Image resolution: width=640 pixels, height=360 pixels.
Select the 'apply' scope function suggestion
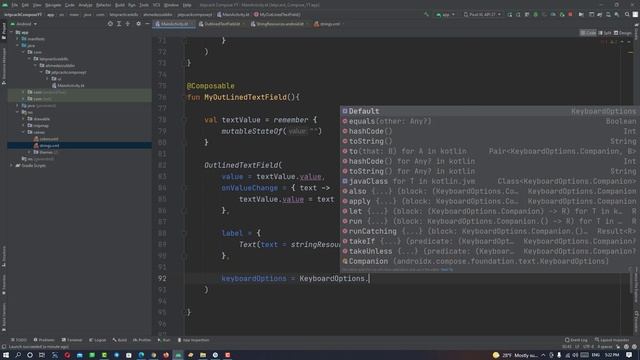[x=490, y=201]
